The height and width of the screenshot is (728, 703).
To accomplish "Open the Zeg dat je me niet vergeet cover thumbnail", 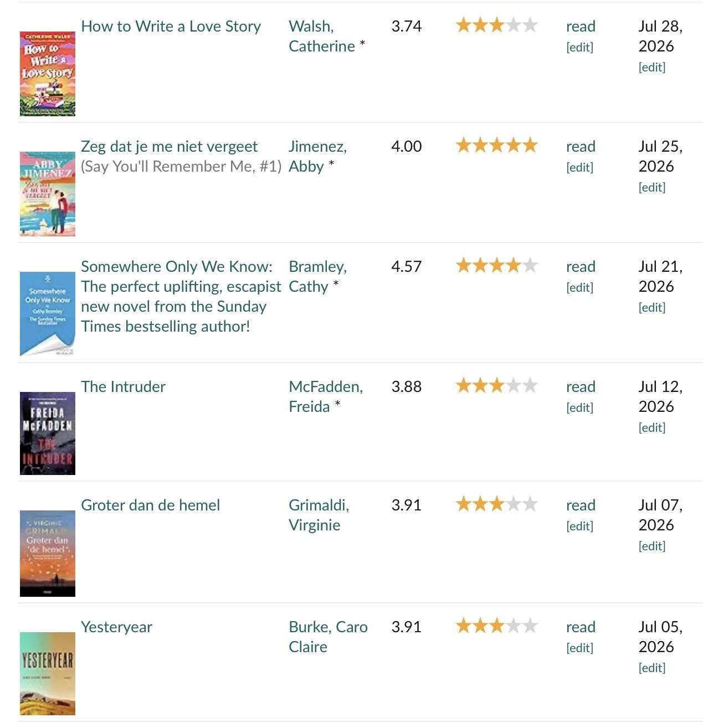I will click(48, 194).
